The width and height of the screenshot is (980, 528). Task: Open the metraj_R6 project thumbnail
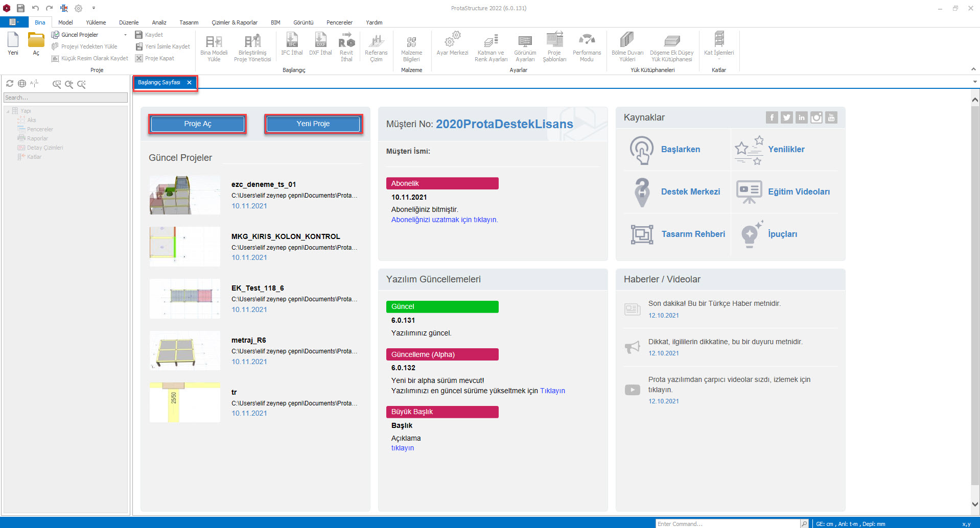click(x=185, y=350)
